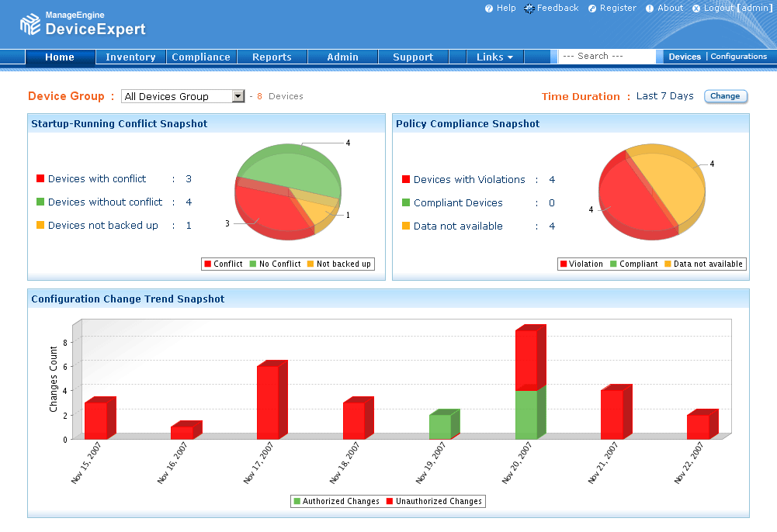Viewport: 777px width, 532px height.
Task: Click the About info icon
Action: 650,9
